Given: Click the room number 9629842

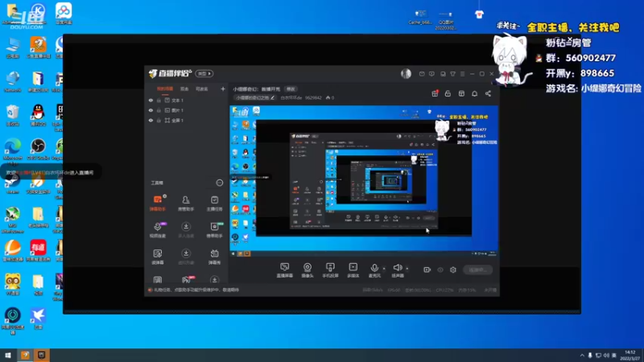Looking at the screenshot, I should [313, 97].
